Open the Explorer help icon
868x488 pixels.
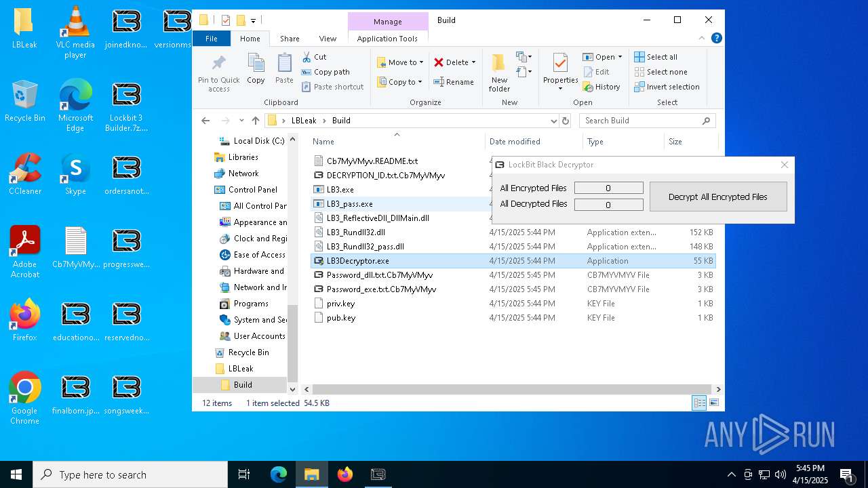tap(716, 39)
